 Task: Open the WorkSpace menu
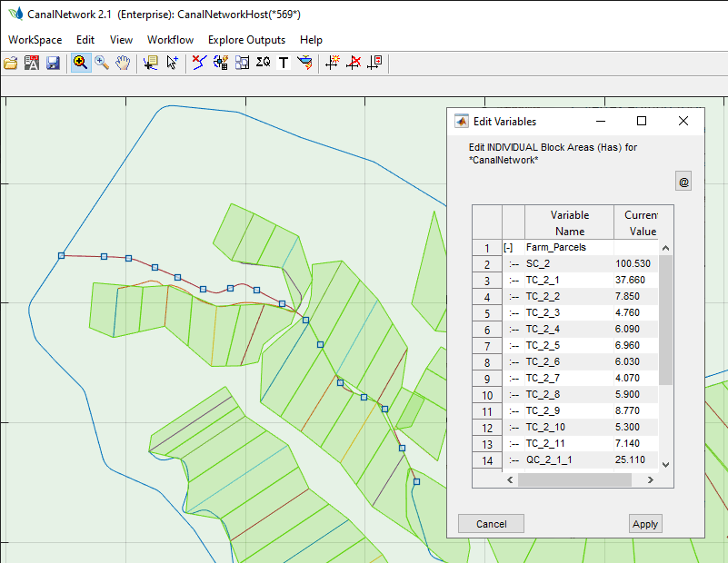tap(35, 40)
